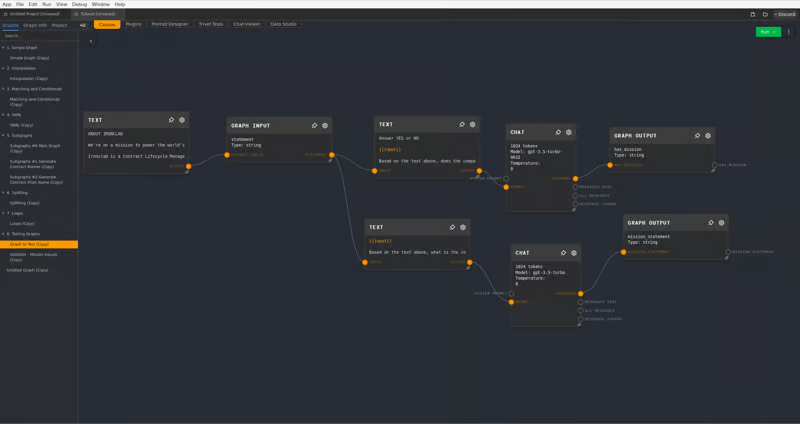Screen dimensions: 800x424
Task: Pin the gpt-3.5-turbo-0613 Chat node
Action: coord(559,132)
